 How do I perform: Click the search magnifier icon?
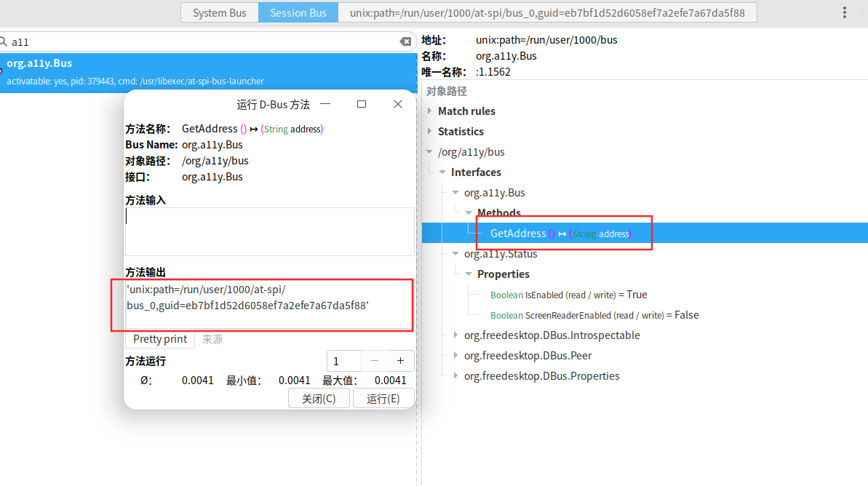(x=4, y=42)
